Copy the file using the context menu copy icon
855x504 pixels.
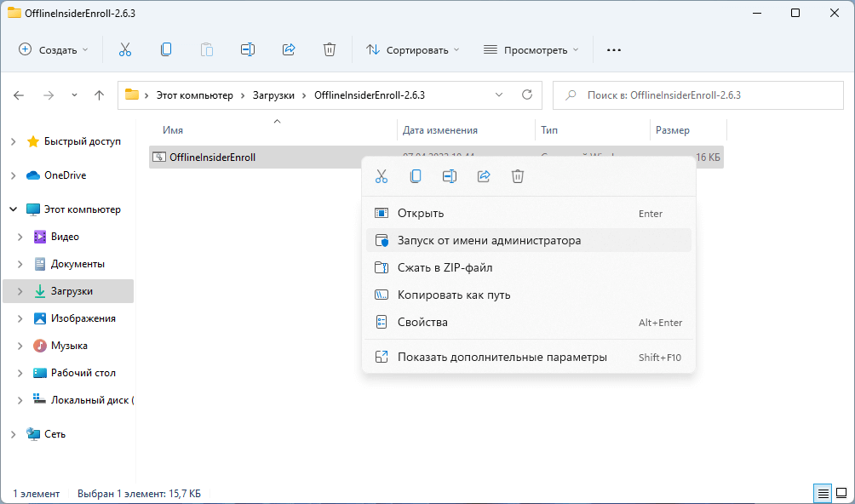point(416,176)
